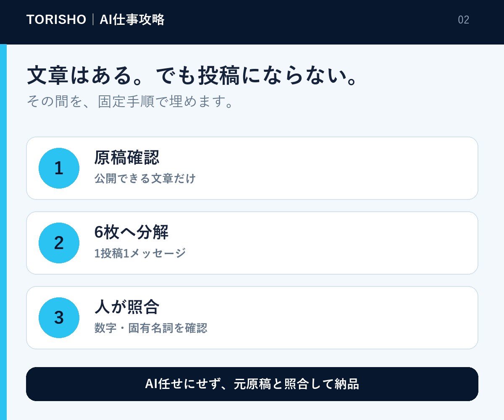Click the page number 02 indicator
Image resolution: width=504 pixels, height=420 pixels.
click(463, 20)
